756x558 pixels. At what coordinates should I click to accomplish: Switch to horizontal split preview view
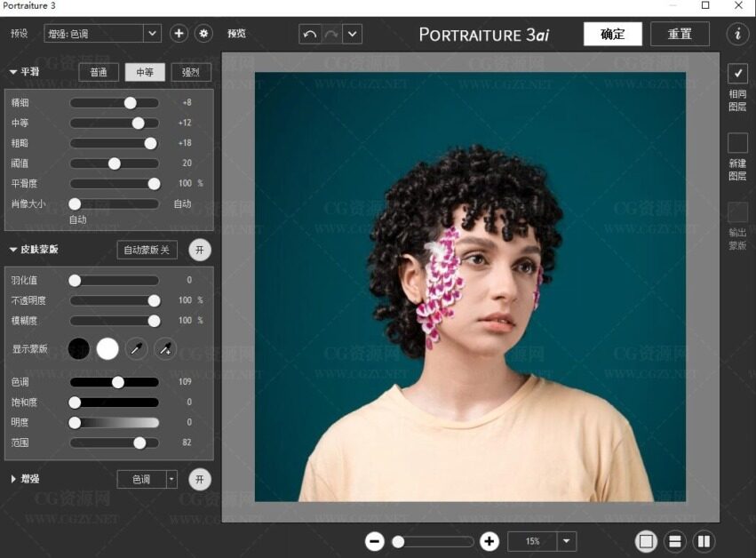(675, 541)
